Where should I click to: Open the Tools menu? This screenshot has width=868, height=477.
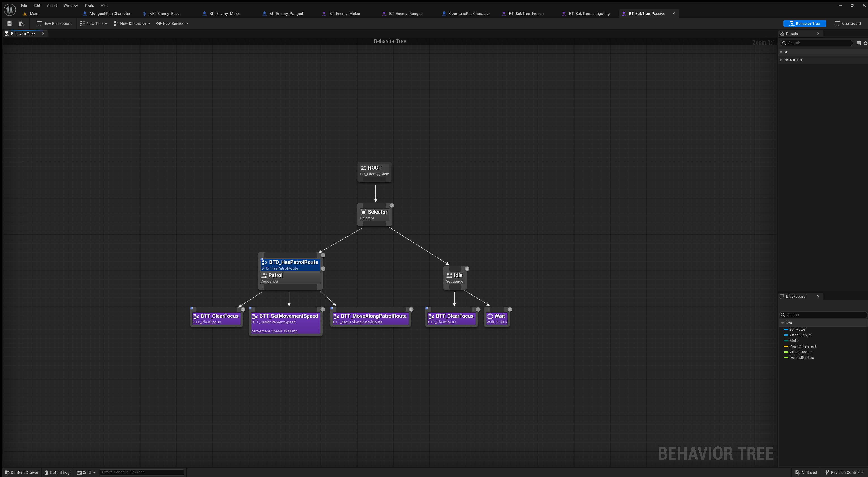pos(89,5)
